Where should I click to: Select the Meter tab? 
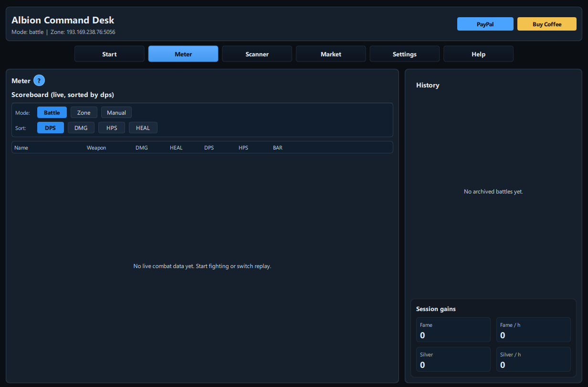183,54
